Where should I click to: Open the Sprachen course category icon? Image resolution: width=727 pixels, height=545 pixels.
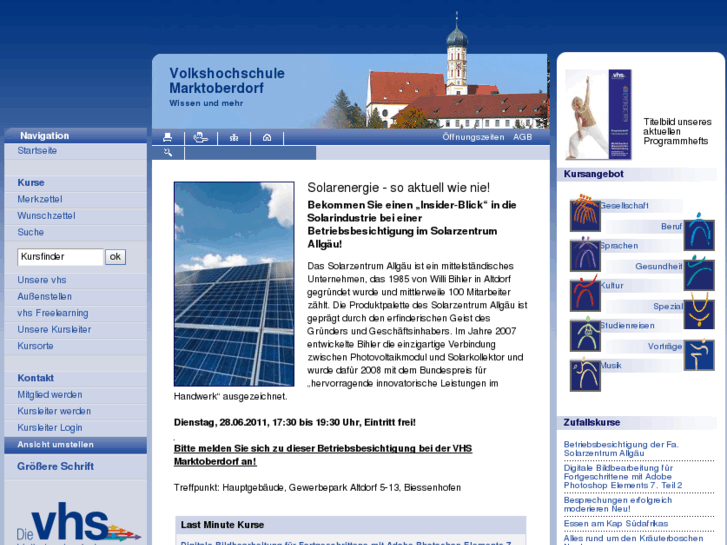(585, 253)
